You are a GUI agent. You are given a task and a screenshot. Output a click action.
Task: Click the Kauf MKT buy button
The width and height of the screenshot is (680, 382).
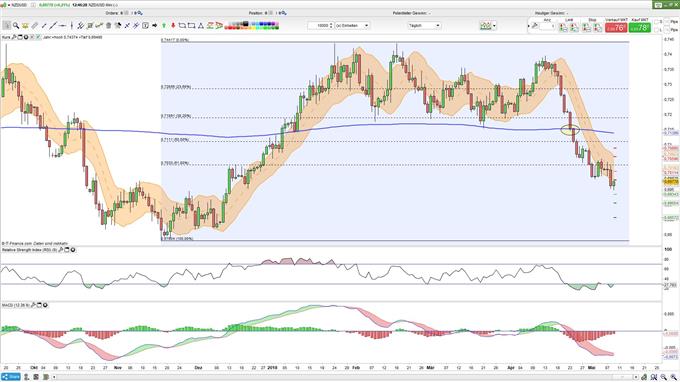click(640, 28)
